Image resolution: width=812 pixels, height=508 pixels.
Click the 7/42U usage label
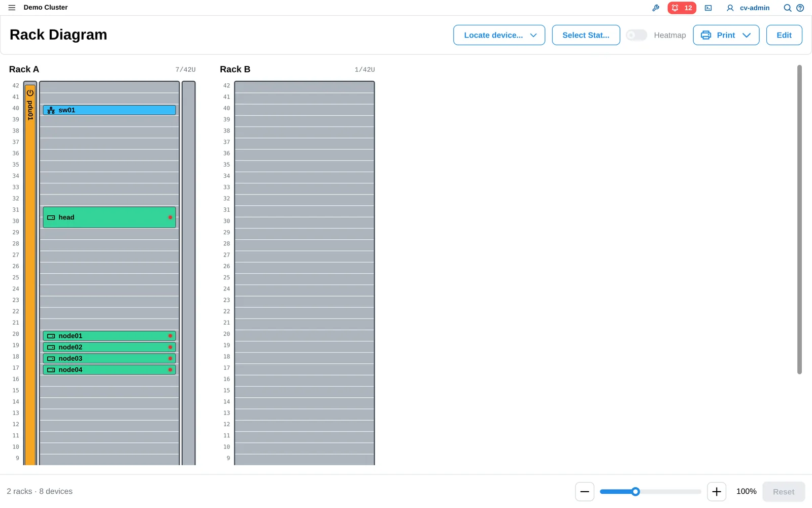185,70
